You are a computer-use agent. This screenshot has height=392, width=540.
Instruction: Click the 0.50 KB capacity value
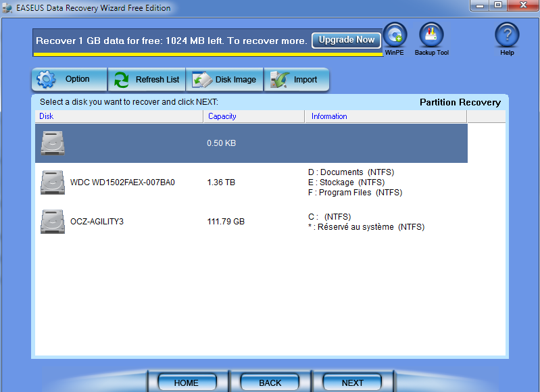point(221,143)
